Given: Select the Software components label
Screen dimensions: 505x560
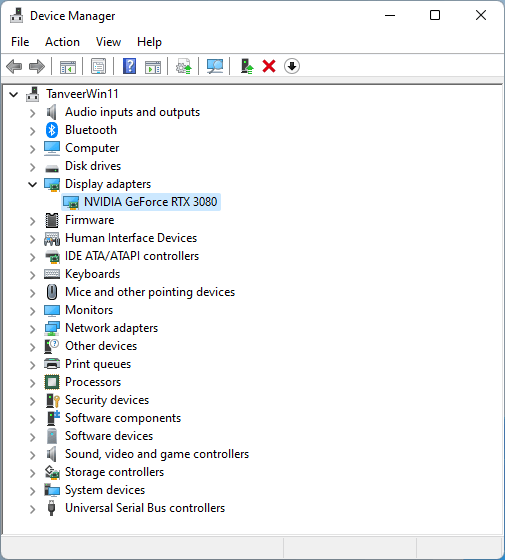Looking at the screenshot, I should pos(123,418).
